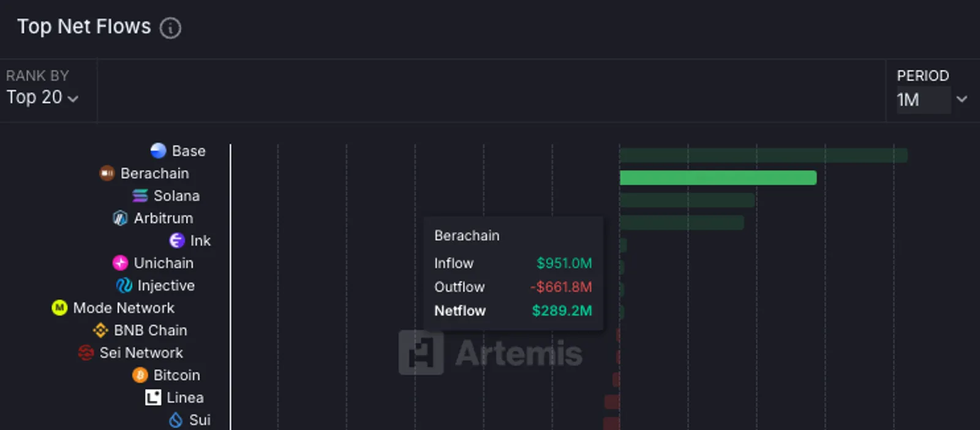The width and height of the screenshot is (980, 430).
Task: Click the Bitcoin orange logo icon
Action: pos(140,375)
